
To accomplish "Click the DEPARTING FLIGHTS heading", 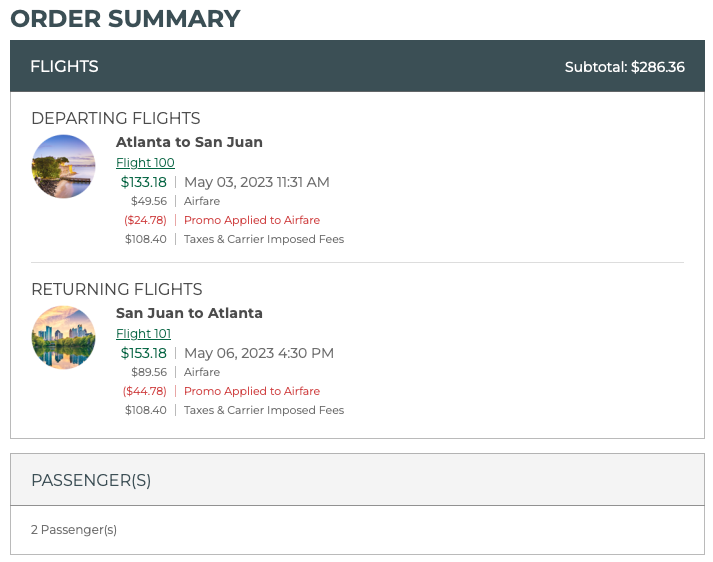I will click(x=115, y=118).
